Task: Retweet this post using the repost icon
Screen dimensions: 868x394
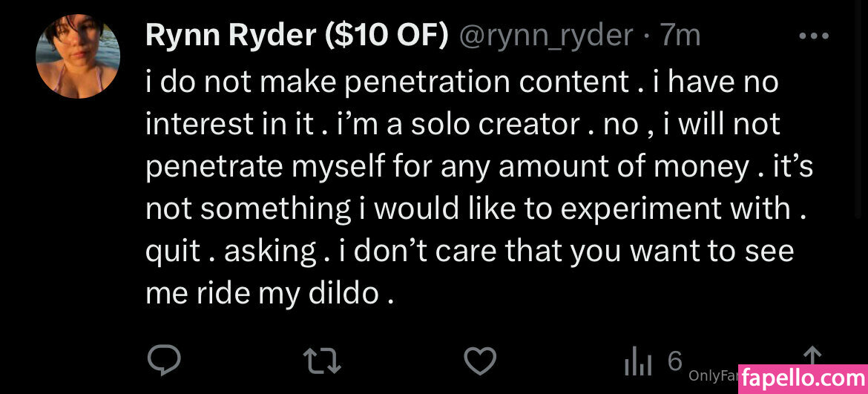Action: (323, 361)
